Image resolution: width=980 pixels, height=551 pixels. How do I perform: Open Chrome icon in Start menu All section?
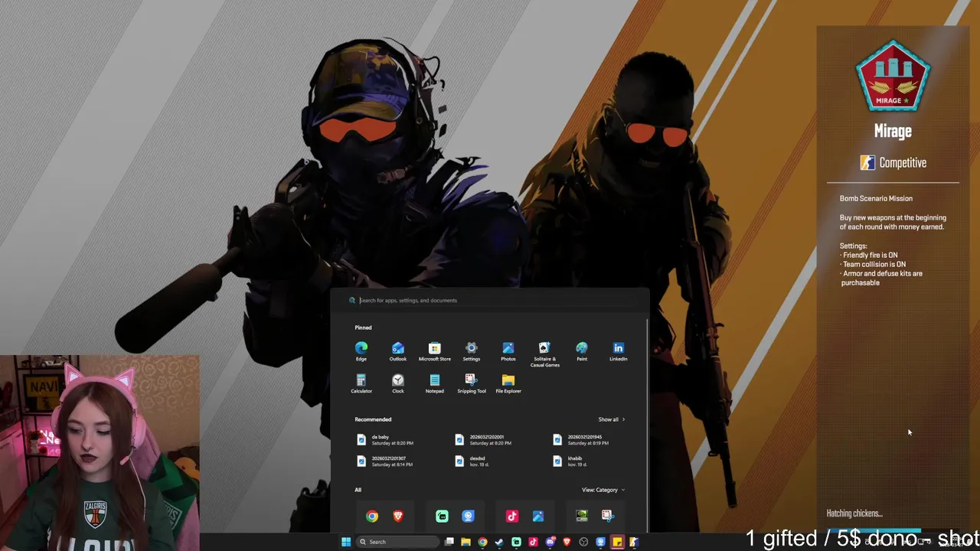click(372, 516)
